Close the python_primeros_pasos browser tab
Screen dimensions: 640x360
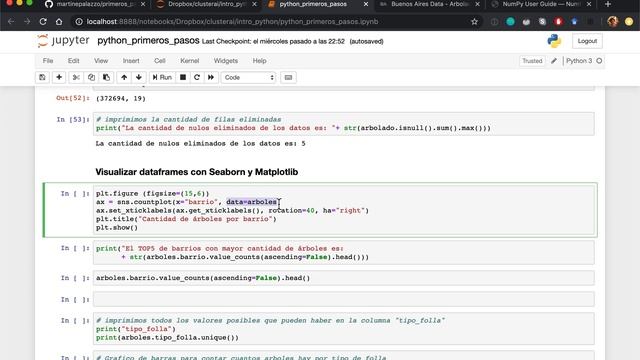(366, 4)
